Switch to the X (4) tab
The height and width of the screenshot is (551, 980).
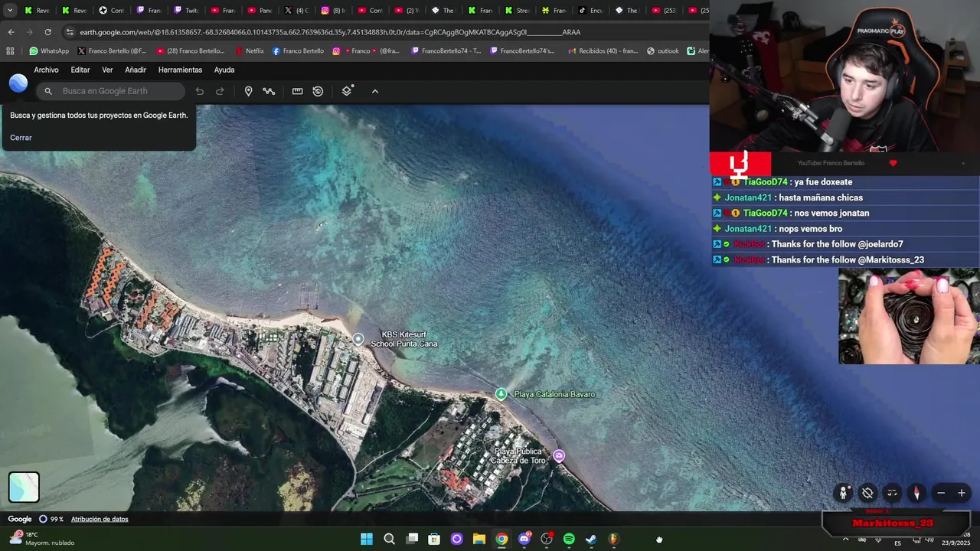(297, 10)
